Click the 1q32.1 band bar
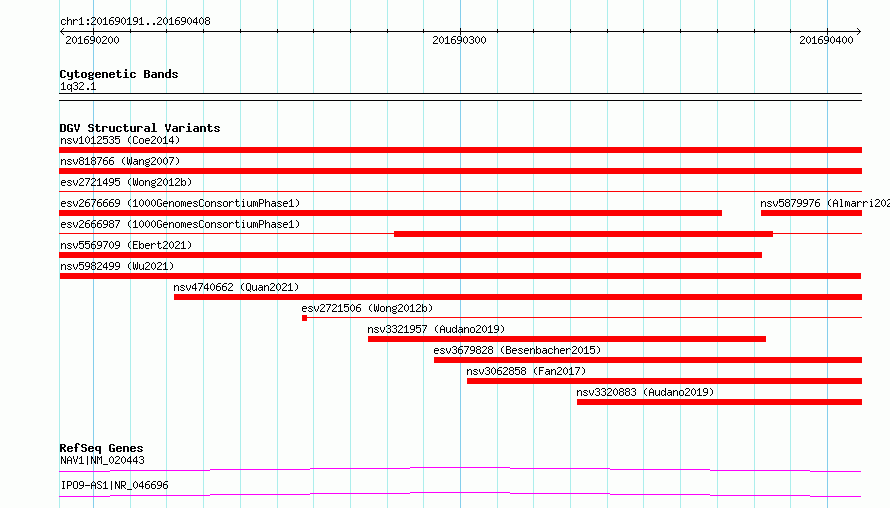The height and width of the screenshot is (508, 890). (460, 97)
